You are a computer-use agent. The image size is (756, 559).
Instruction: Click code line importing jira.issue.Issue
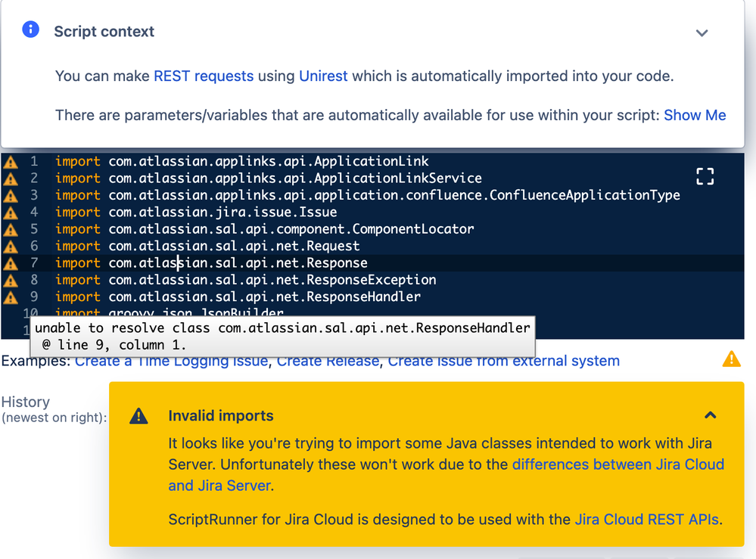click(x=196, y=212)
